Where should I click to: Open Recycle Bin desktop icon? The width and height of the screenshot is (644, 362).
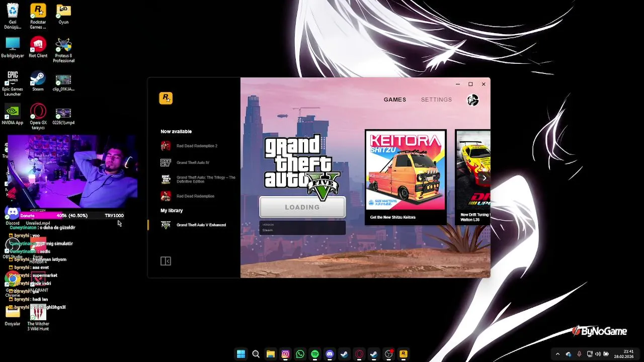tap(13, 17)
